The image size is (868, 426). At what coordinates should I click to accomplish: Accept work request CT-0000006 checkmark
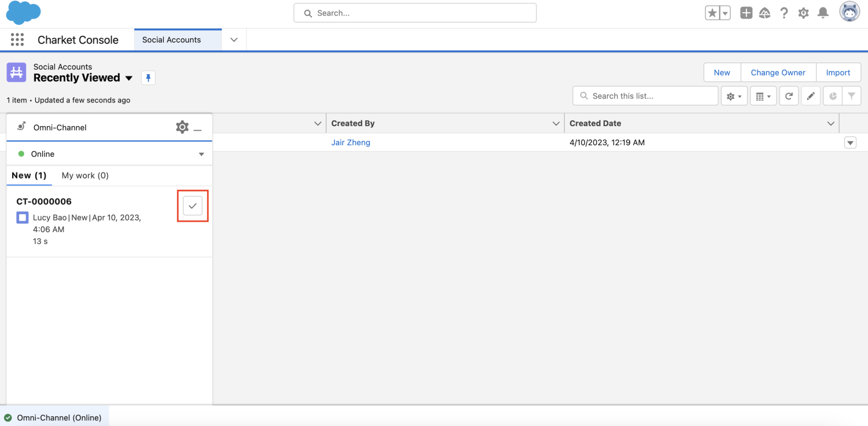(193, 205)
